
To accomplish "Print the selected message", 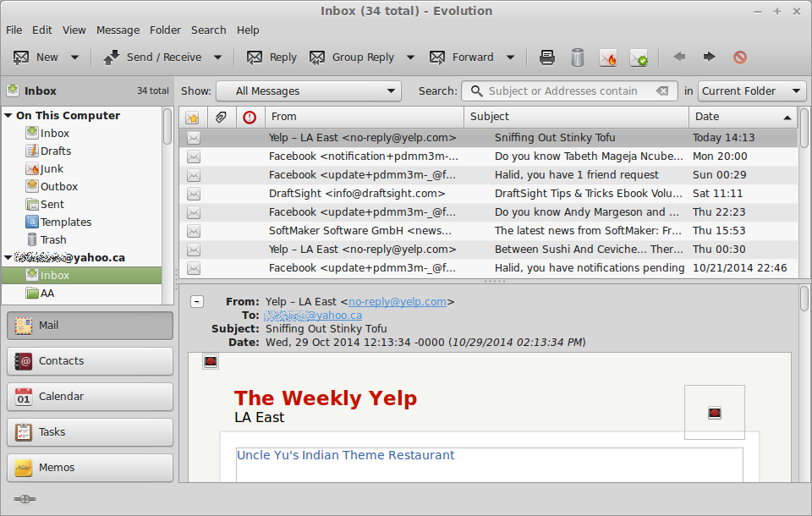I will (547, 58).
